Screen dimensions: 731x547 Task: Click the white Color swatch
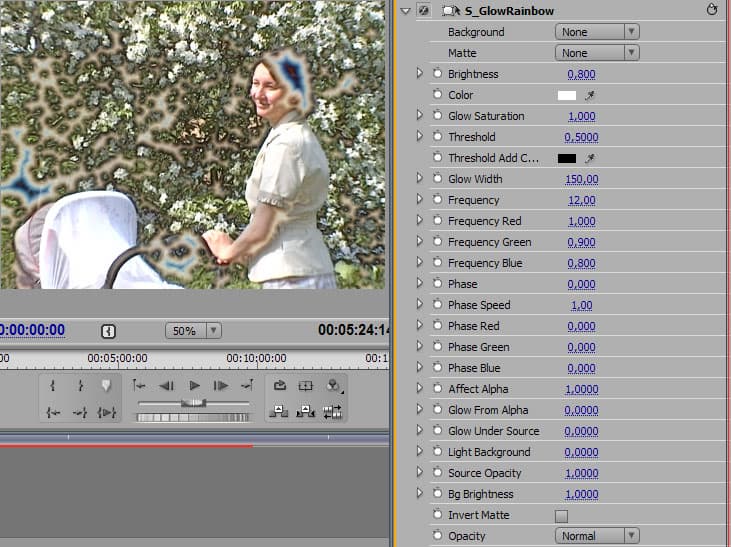(x=567, y=96)
